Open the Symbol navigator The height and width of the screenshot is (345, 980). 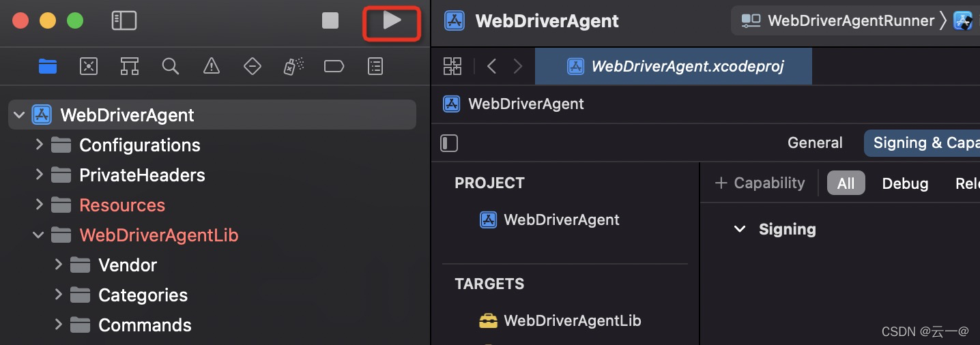130,66
